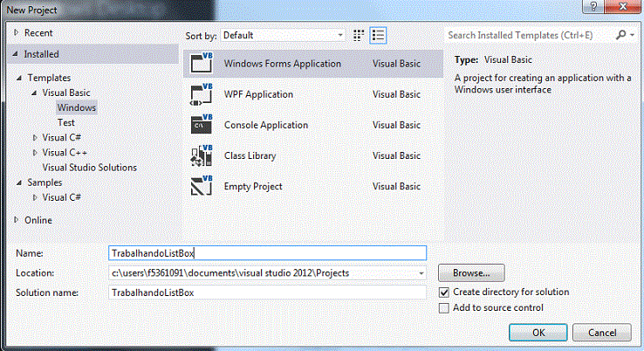Click the WPF Application template icon

click(202, 93)
